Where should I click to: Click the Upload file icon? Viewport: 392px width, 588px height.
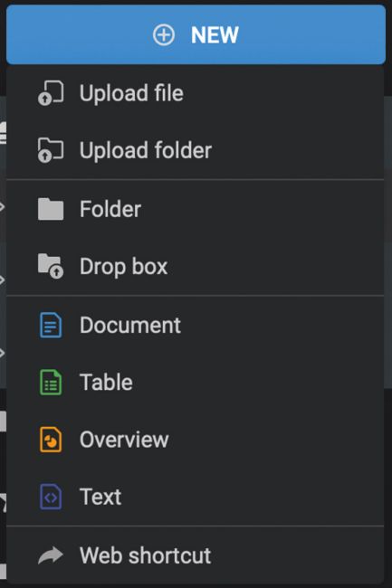click(51, 93)
